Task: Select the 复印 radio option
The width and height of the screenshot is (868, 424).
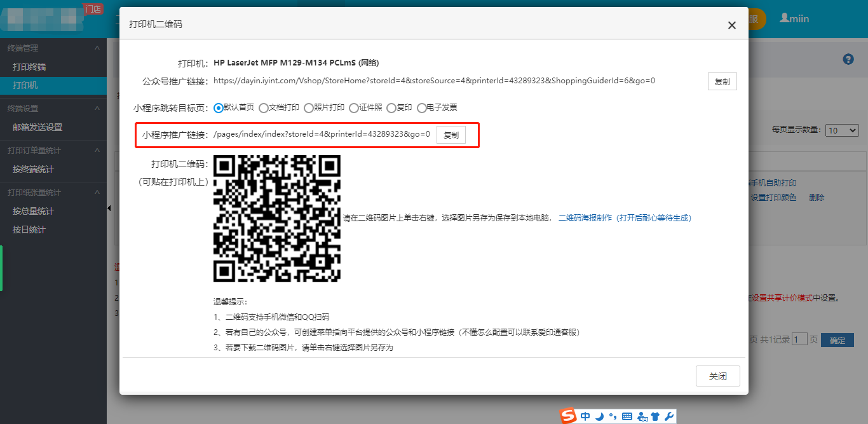Action: pos(391,108)
